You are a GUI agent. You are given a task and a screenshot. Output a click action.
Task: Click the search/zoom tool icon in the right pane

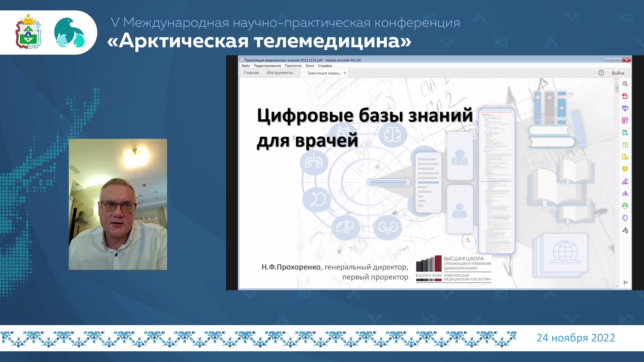625,84
